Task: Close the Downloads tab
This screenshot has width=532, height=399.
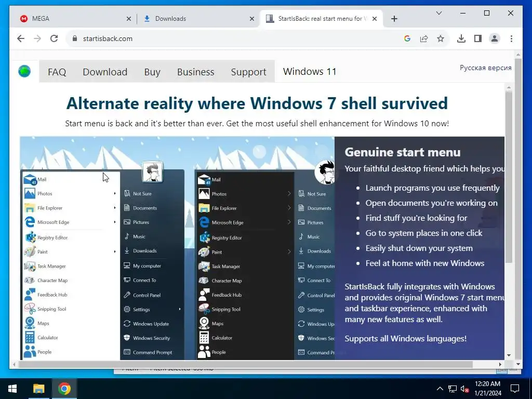Action: 252,19
